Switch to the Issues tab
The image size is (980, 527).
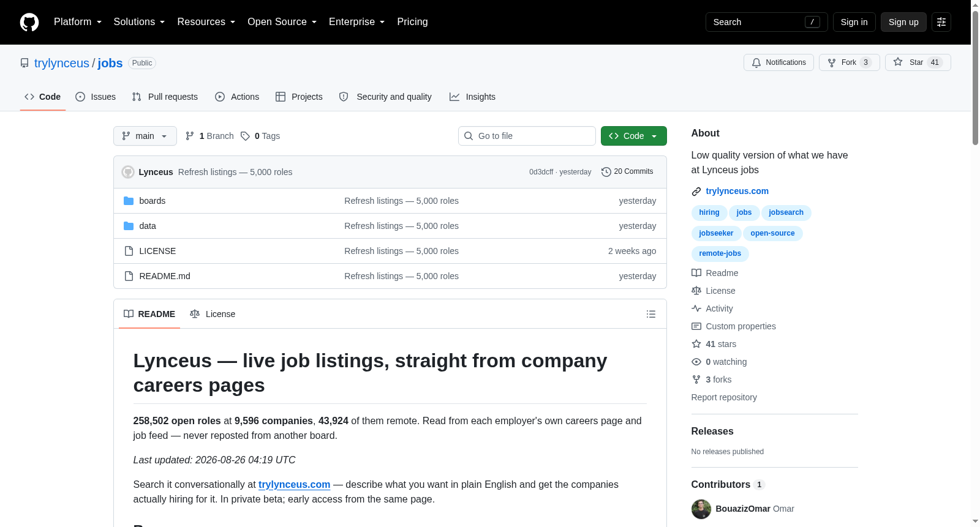pyautogui.click(x=96, y=97)
